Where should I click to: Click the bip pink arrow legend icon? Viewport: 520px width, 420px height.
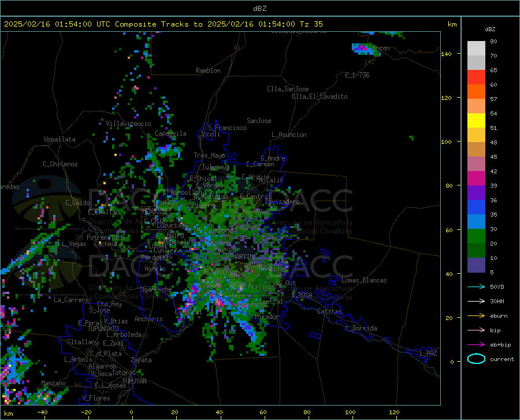pos(476,330)
